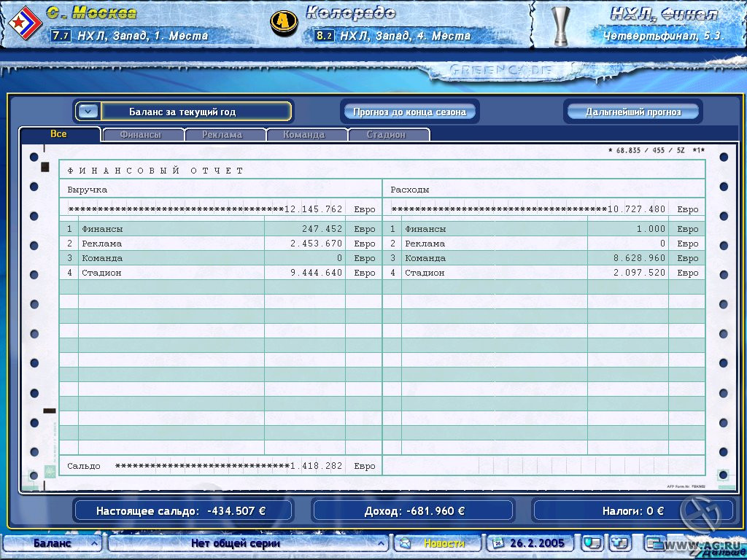Click the 'Колорадо' team name
747x560 pixels.
pyautogui.click(x=351, y=13)
